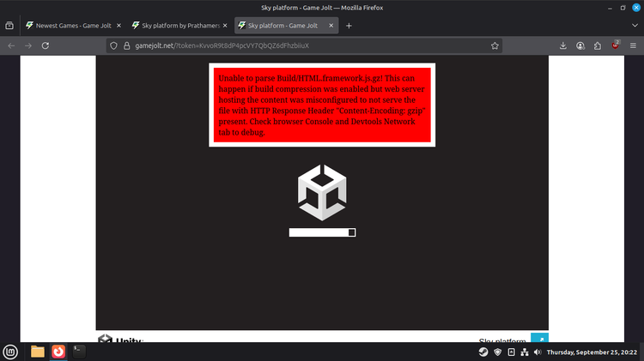Image resolution: width=644 pixels, height=361 pixels.
Task: Open tracking protection shield info
Action: (113, 45)
